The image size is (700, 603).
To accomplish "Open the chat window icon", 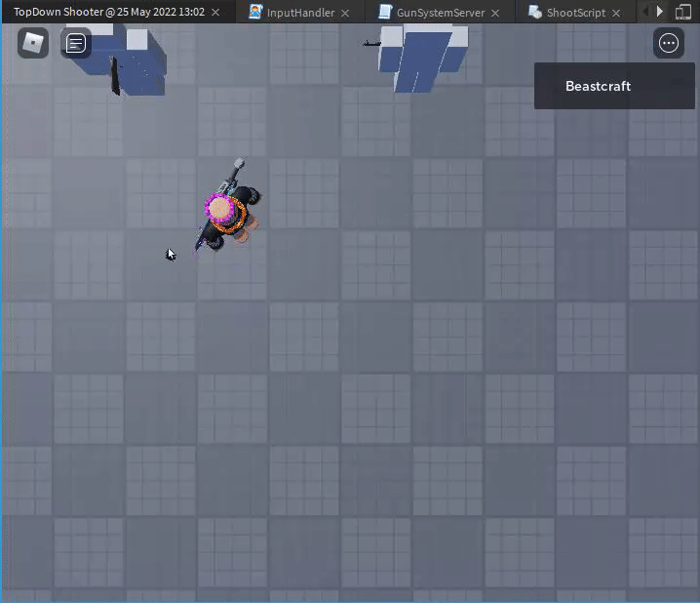I will tap(76, 43).
